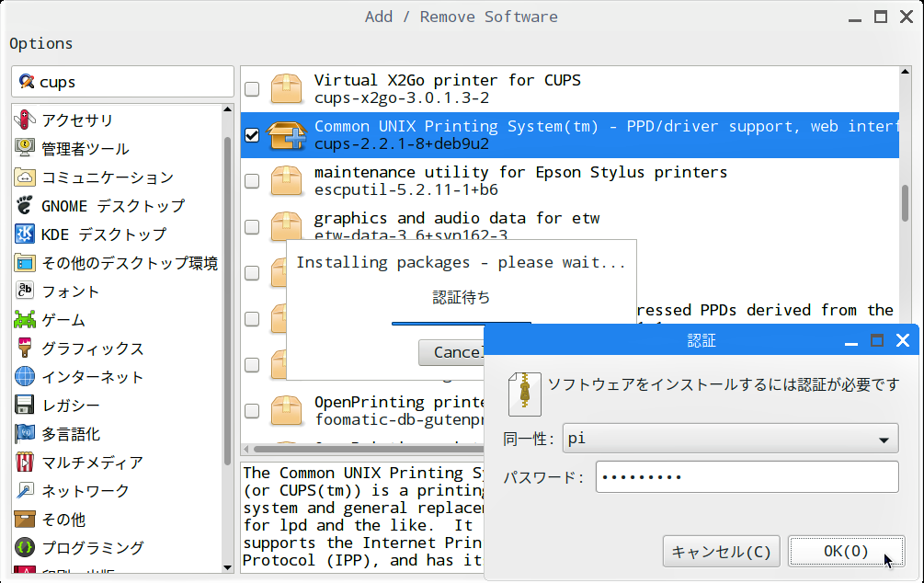Select the 多言語化 flag icon
924x583 pixels.
(25, 433)
